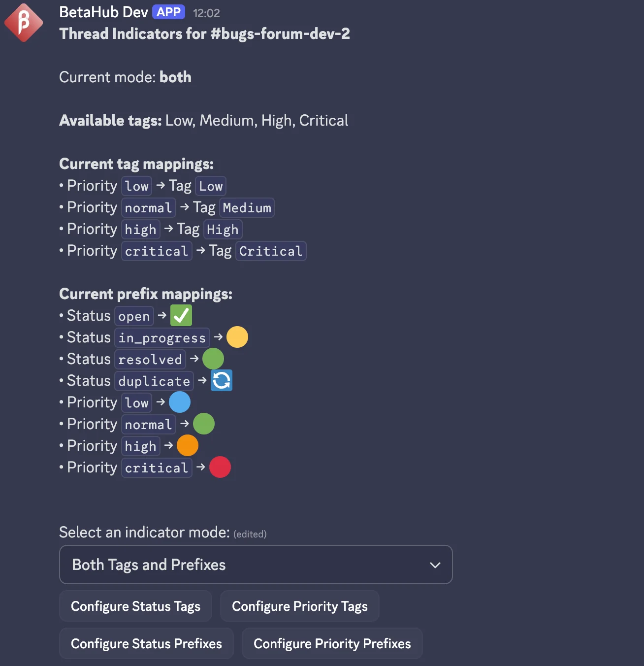
Task: Click the green circle beside normal priority prefix
Action: [x=204, y=424]
